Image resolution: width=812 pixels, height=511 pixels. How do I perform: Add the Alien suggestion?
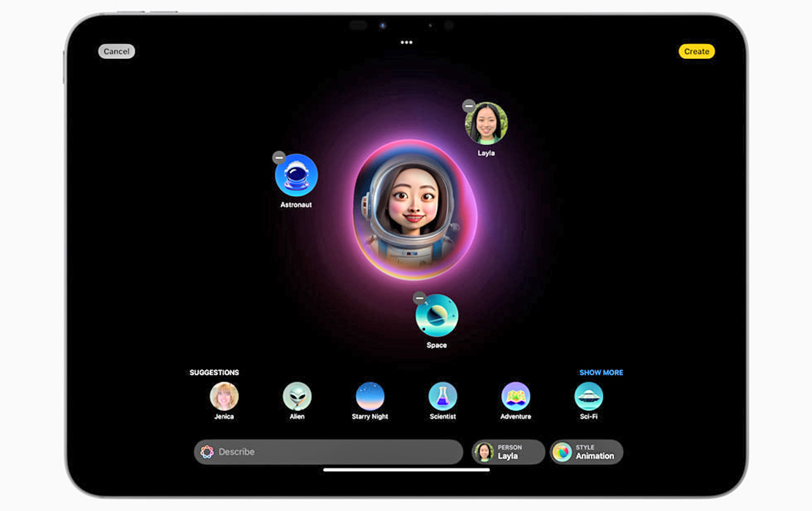[x=297, y=396]
